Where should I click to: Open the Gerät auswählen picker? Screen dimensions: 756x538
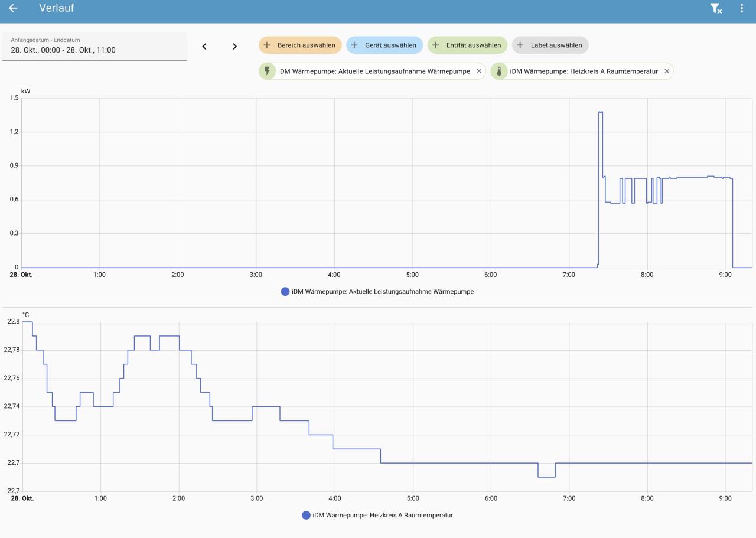(384, 45)
